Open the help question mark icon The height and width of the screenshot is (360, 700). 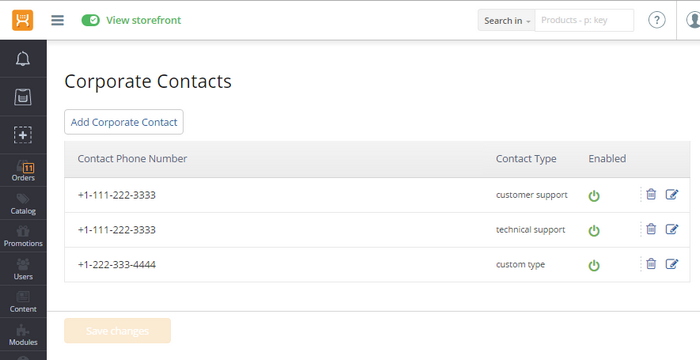coord(657,20)
